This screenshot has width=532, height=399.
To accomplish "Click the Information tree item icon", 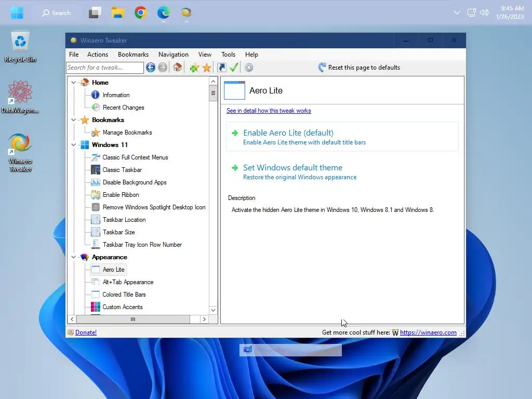I will pyautogui.click(x=96, y=95).
